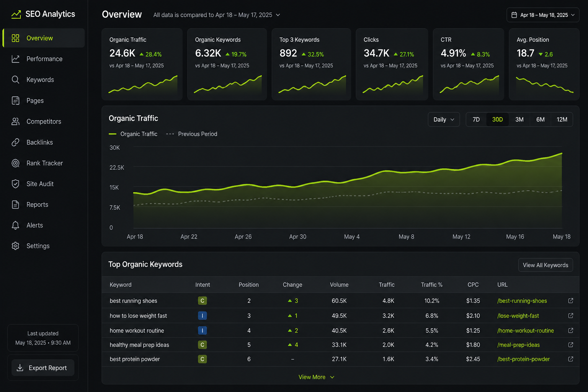588x392 pixels.
Task: Click the Alerts bell icon
Action: 15,225
